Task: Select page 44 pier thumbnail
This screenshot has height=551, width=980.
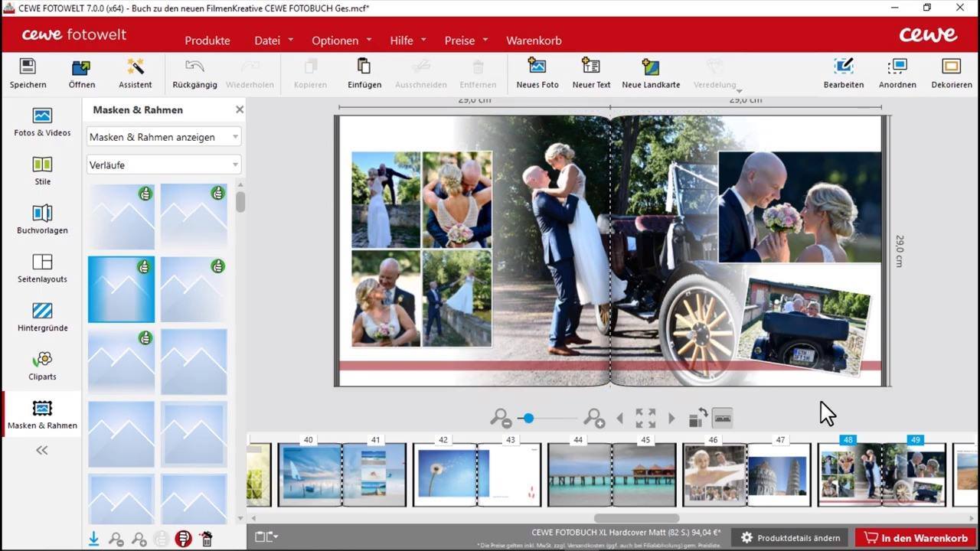Action: click(580, 474)
